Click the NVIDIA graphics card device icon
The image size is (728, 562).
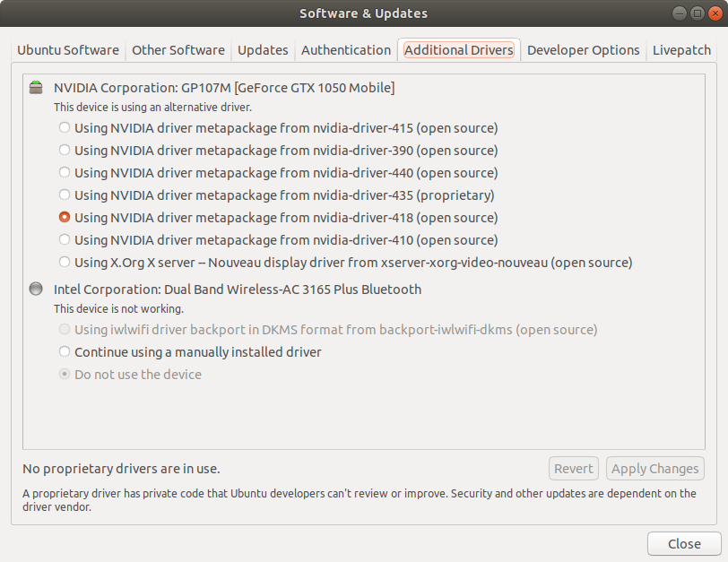(36, 87)
